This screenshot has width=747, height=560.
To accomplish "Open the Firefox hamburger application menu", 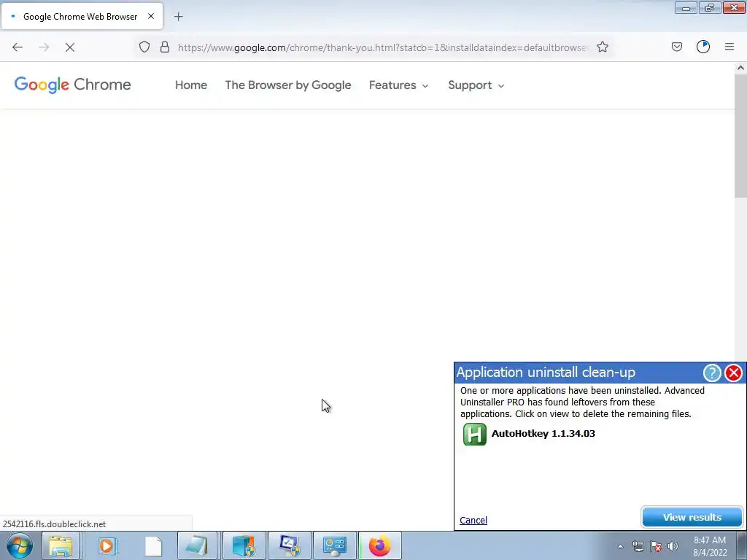I will tap(729, 47).
